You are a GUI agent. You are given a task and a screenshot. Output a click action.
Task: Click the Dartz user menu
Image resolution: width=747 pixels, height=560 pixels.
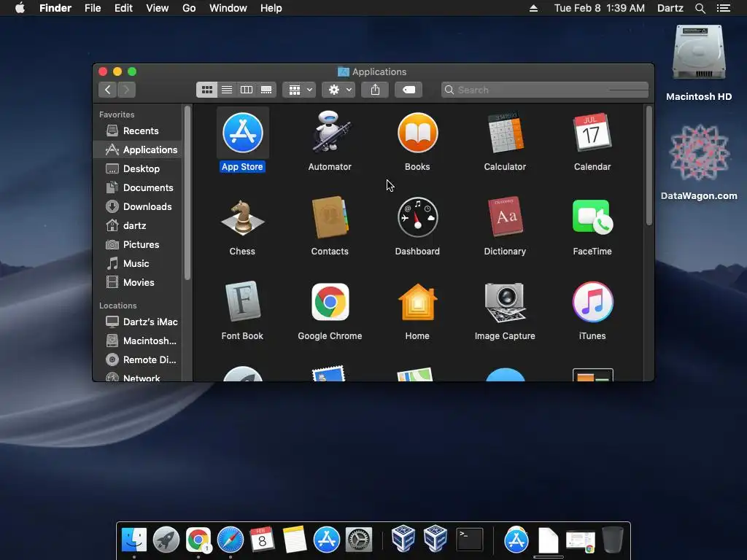[670, 8]
